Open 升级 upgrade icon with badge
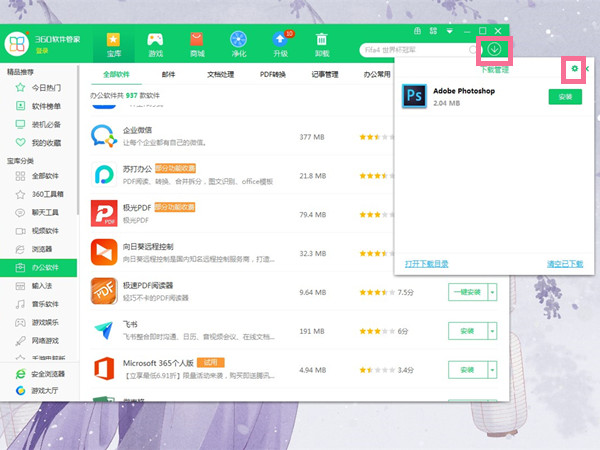The width and height of the screenshot is (600, 450). point(280,42)
